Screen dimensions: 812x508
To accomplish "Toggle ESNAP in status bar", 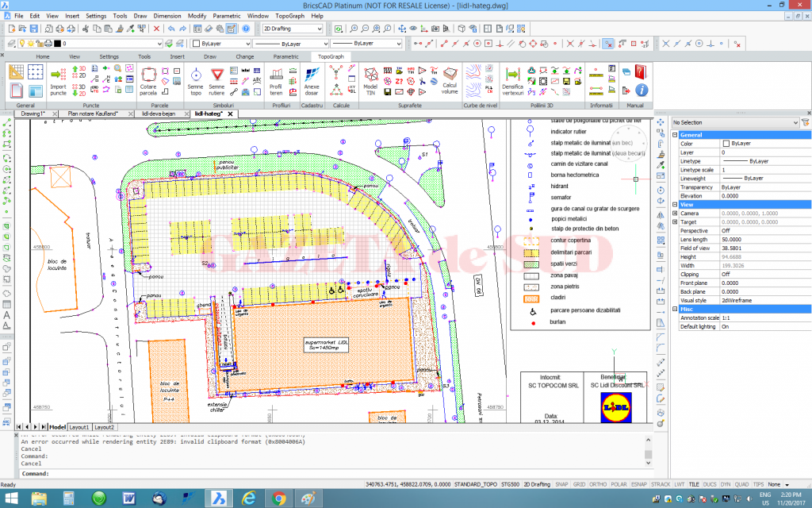I will (639, 484).
